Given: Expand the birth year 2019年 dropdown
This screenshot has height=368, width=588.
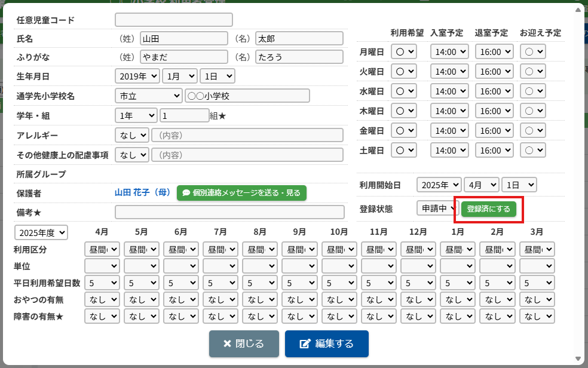Looking at the screenshot, I should [x=137, y=76].
